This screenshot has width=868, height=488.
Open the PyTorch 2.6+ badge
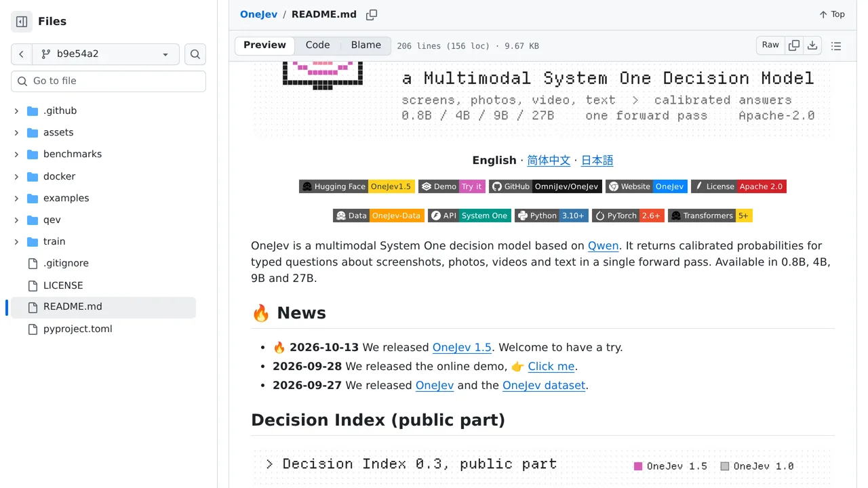[x=628, y=216]
